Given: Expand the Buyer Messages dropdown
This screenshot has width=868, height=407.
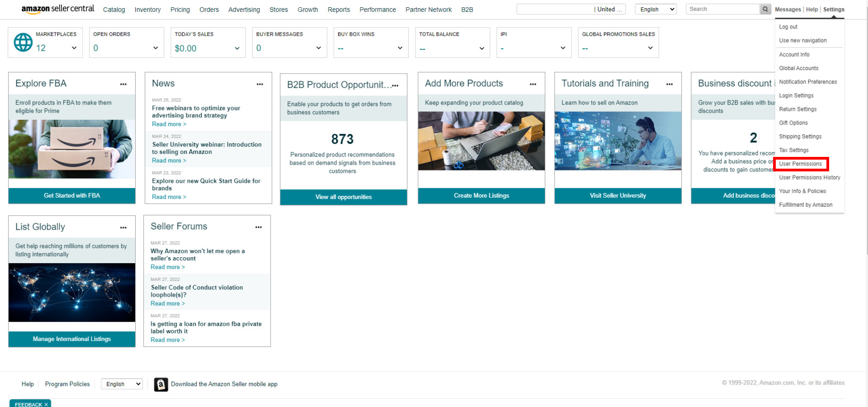Looking at the screenshot, I should pyautogui.click(x=318, y=48).
